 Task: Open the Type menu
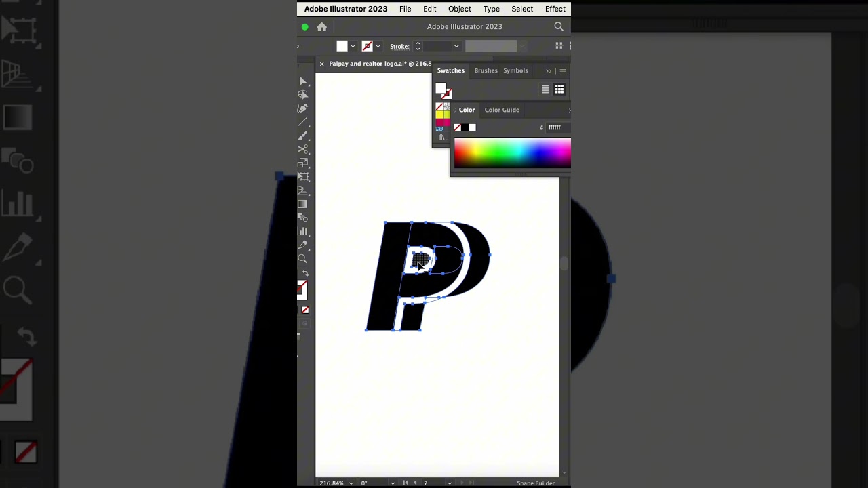[492, 9]
